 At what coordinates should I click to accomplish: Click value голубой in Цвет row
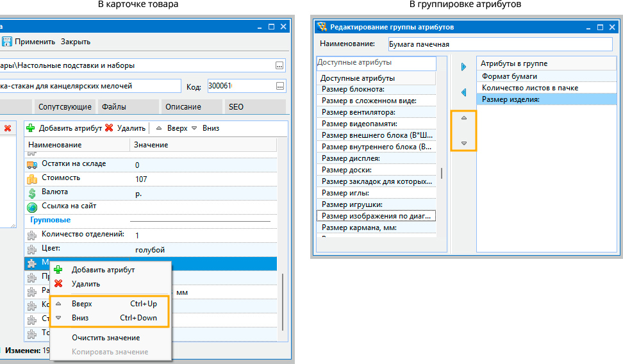click(x=150, y=249)
